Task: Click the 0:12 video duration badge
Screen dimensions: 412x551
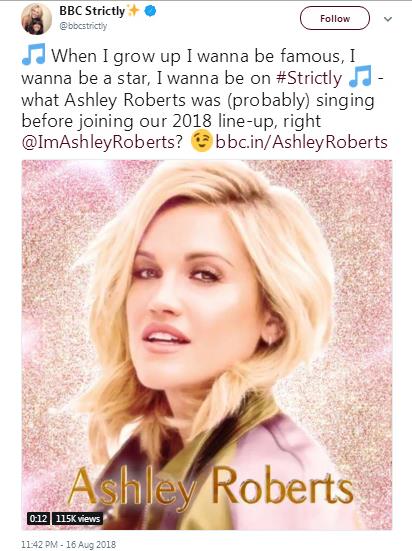Action: click(38, 518)
